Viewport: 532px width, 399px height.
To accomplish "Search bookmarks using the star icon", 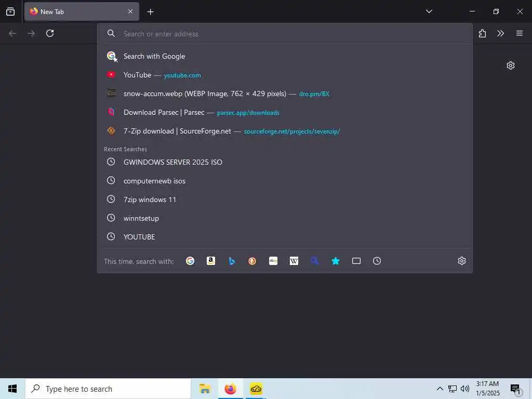I will coord(336,261).
